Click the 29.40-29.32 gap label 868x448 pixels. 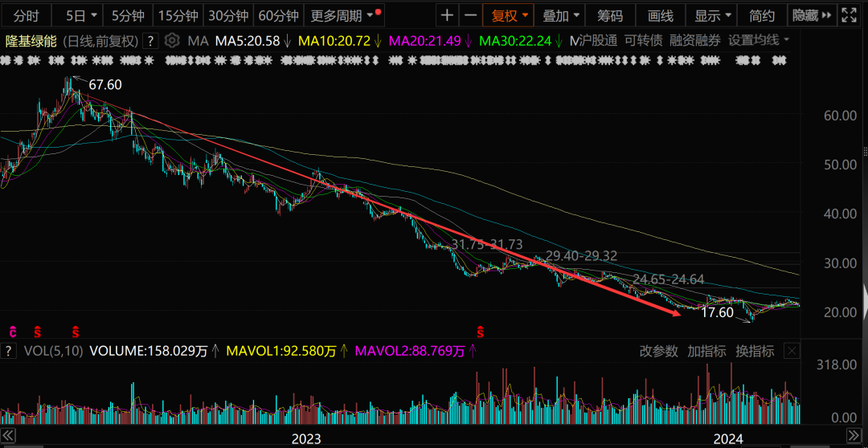click(582, 255)
